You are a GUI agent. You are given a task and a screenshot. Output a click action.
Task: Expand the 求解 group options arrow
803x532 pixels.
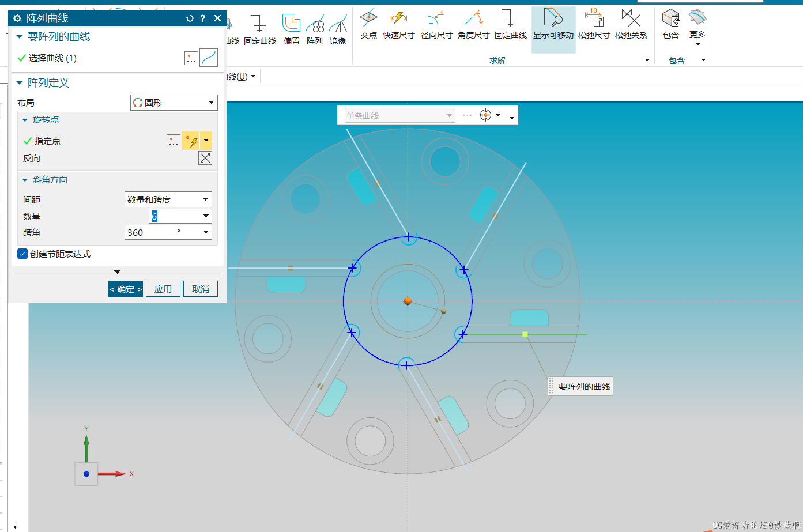coord(647,60)
